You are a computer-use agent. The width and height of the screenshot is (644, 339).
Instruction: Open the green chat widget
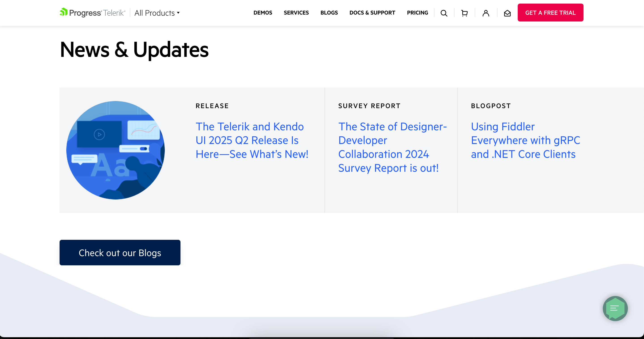click(615, 308)
